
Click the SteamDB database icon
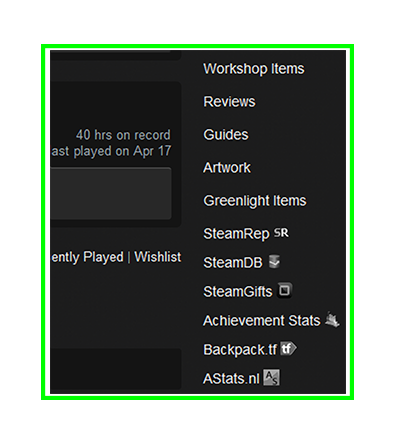274,262
